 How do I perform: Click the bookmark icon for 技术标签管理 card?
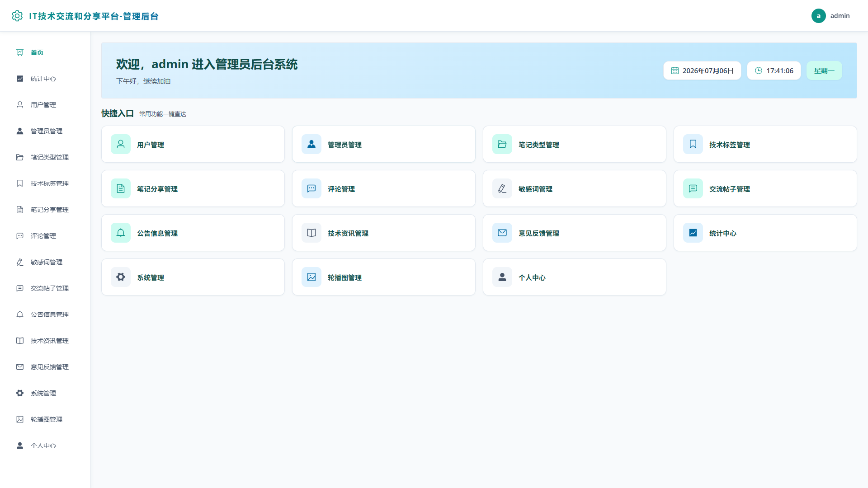[x=693, y=144]
